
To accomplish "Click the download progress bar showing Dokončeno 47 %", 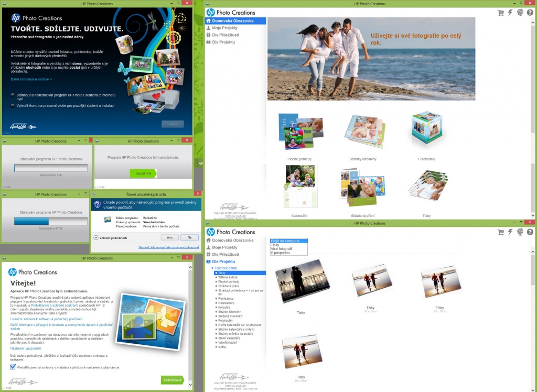I will pos(51,221).
